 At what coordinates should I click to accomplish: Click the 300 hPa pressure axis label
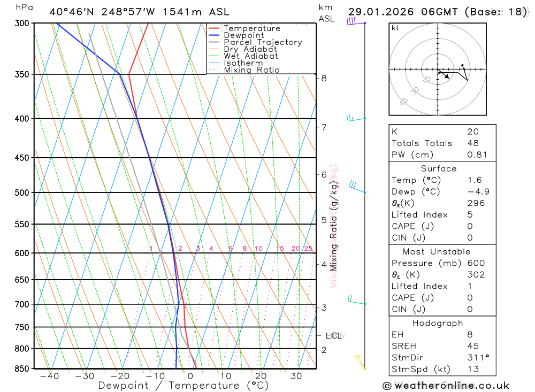(x=22, y=23)
